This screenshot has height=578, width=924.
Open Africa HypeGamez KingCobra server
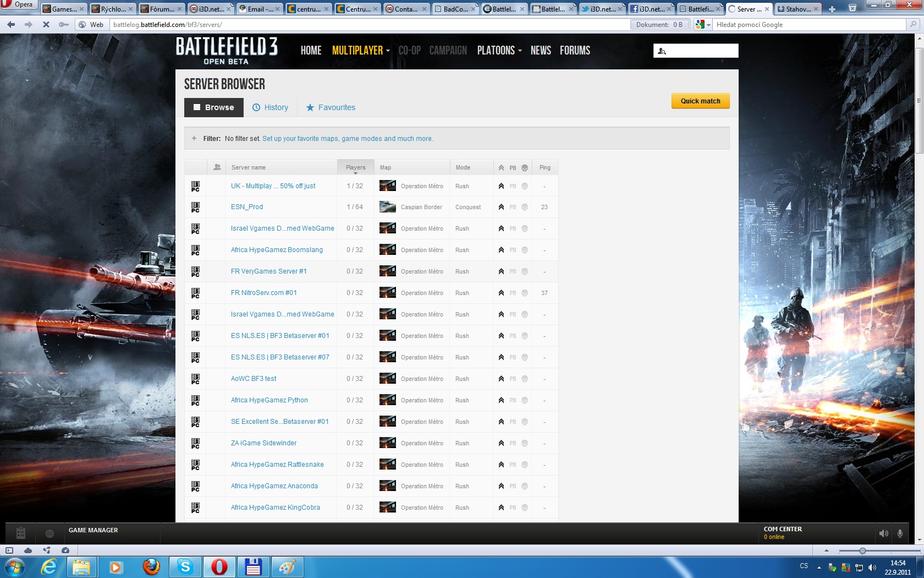click(x=276, y=508)
